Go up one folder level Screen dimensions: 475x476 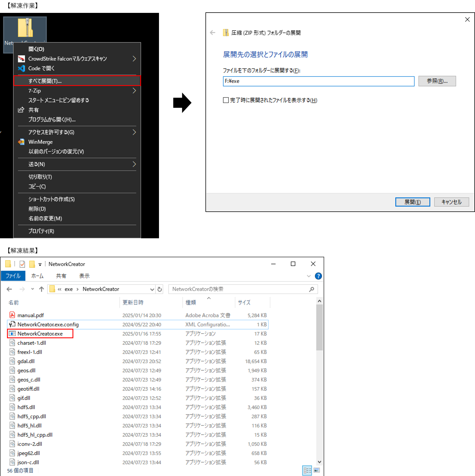[42, 289]
